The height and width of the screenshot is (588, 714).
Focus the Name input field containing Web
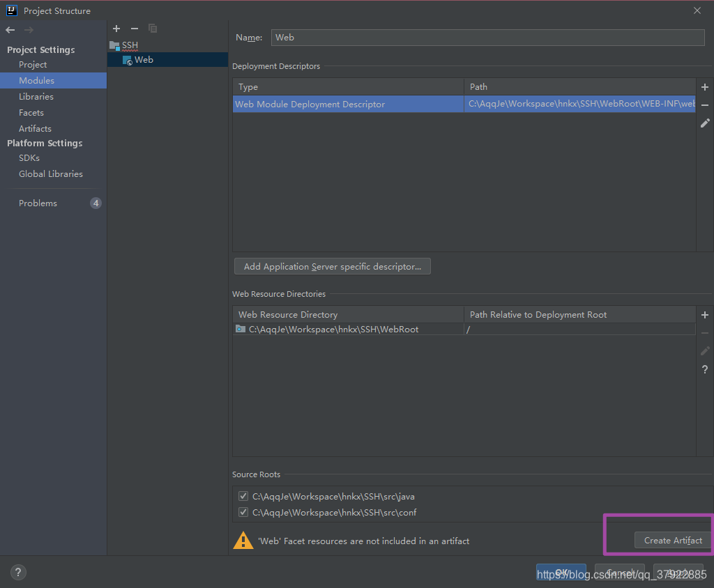pos(487,38)
